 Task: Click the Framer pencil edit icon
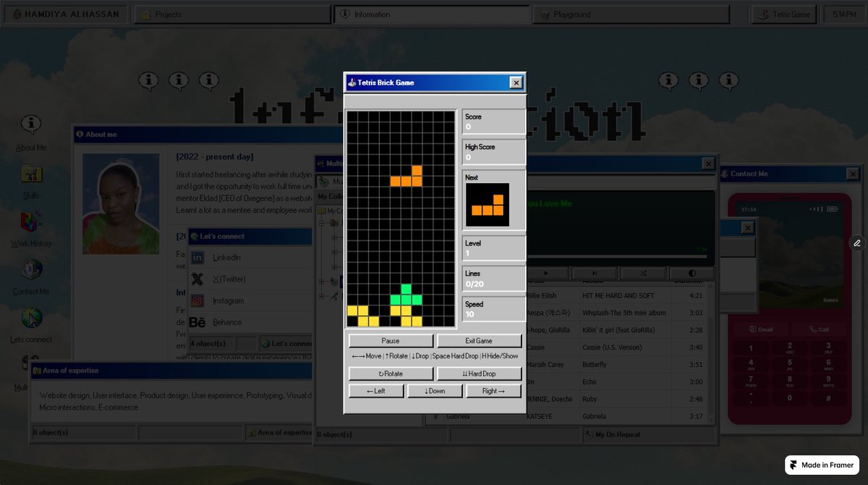click(x=856, y=243)
